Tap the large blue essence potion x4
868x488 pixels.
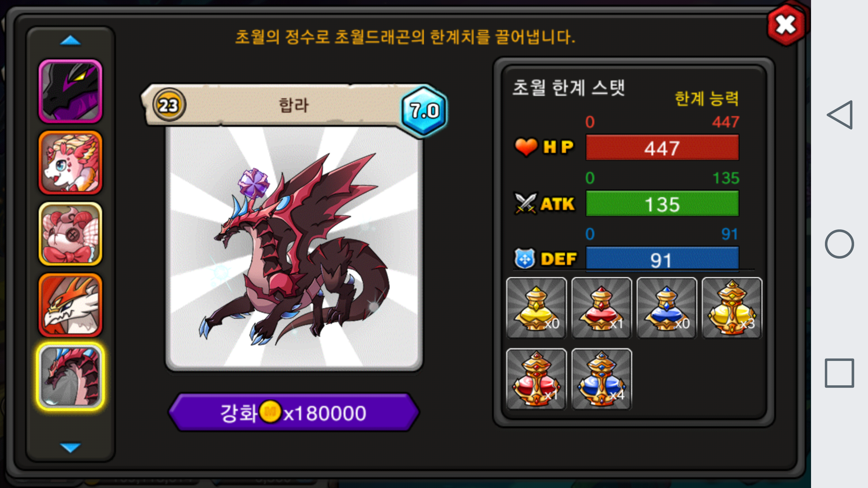pyautogui.click(x=601, y=379)
